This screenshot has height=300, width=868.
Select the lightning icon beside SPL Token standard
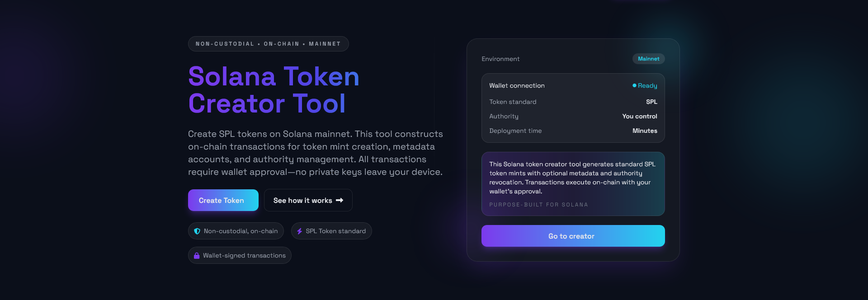(x=299, y=231)
